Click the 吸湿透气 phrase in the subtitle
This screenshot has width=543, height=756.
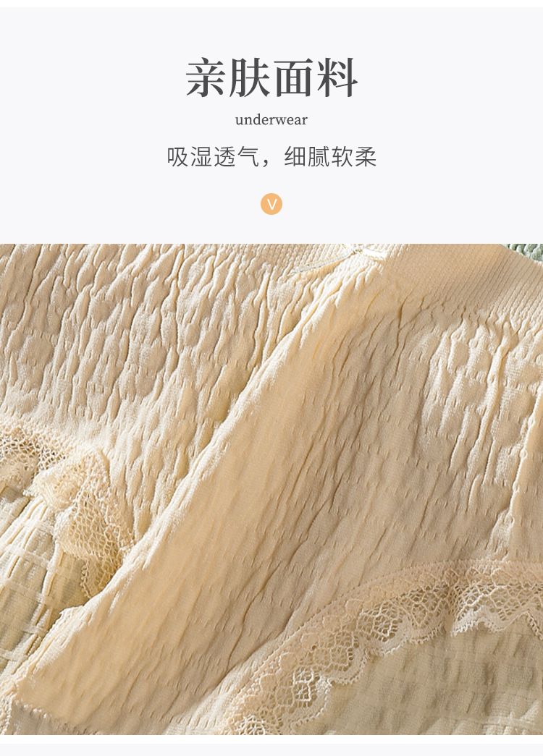point(213,157)
